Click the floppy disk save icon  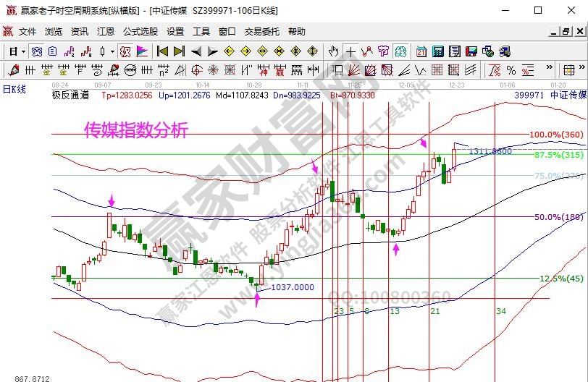(x=471, y=51)
